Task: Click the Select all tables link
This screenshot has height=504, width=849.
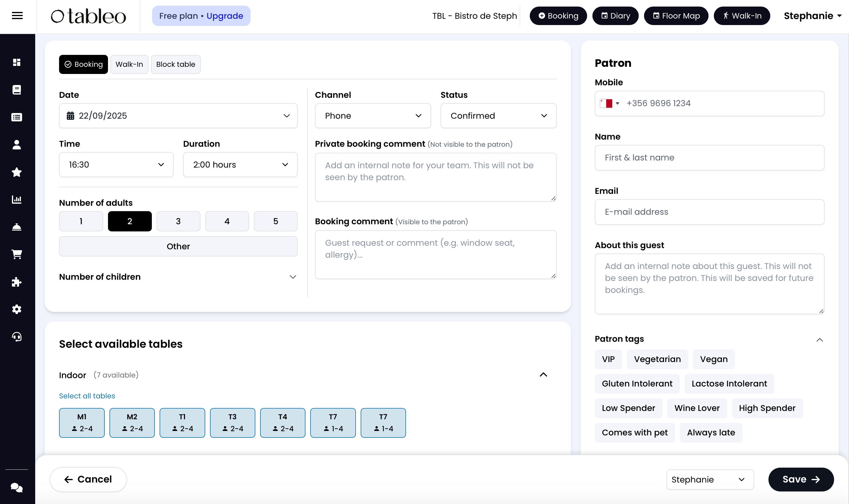Action: click(87, 396)
